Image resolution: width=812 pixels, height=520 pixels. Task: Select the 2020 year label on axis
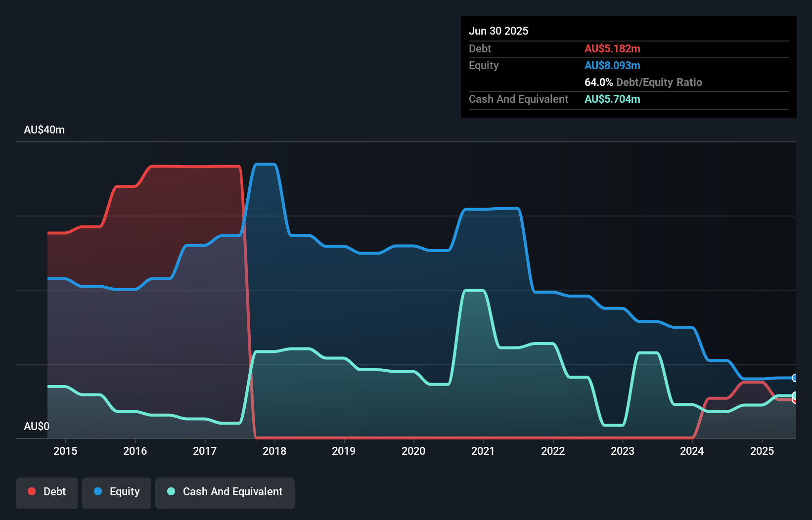coord(414,451)
